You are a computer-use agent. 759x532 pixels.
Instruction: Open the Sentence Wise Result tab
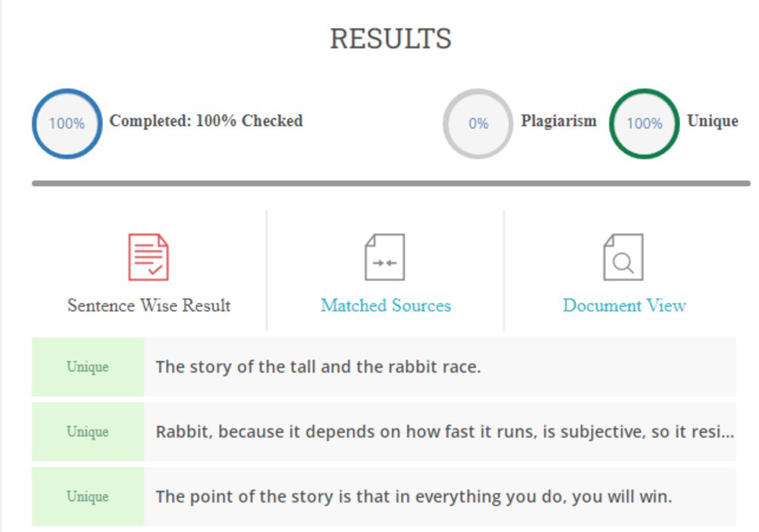pyautogui.click(x=149, y=305)
